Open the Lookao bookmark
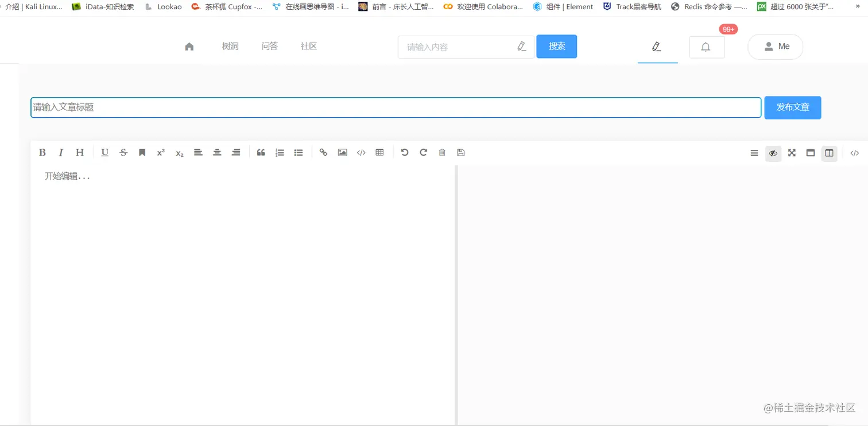 [x=163, y=7]
